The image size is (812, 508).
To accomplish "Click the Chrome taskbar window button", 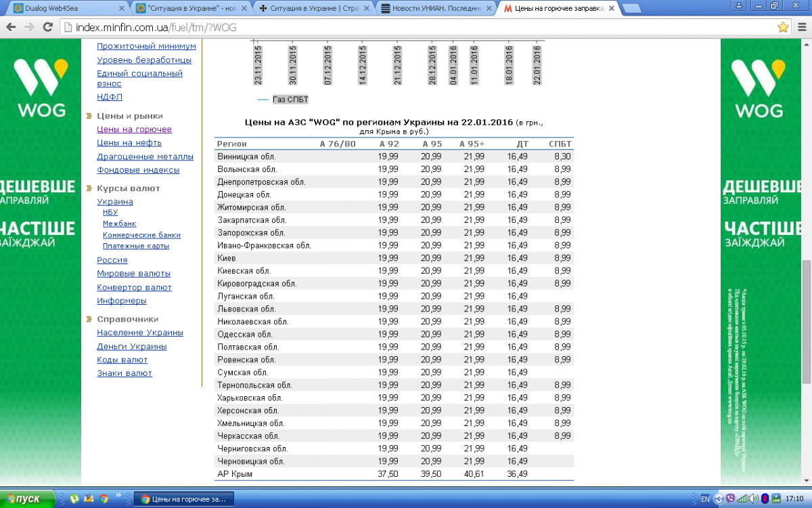I will (184, 499).
